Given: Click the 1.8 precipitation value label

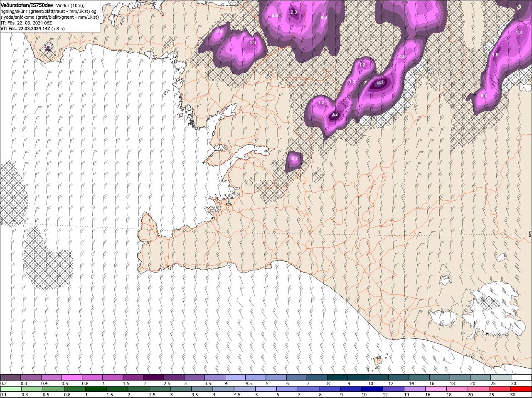Looking at the screenshot, I should pyautogui.click(x=495, y=55).
